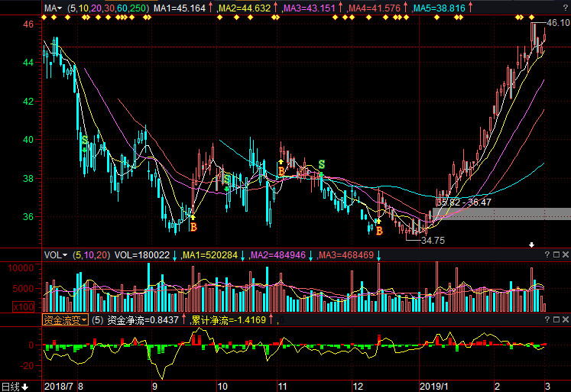
Task: Click the help icon on VOL panel
Action: (548, 254)
